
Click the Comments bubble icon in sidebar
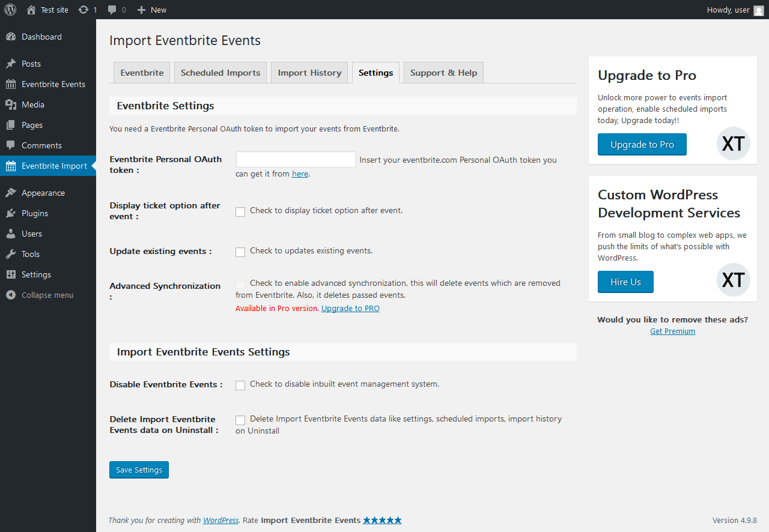click(x=11, y=145)
